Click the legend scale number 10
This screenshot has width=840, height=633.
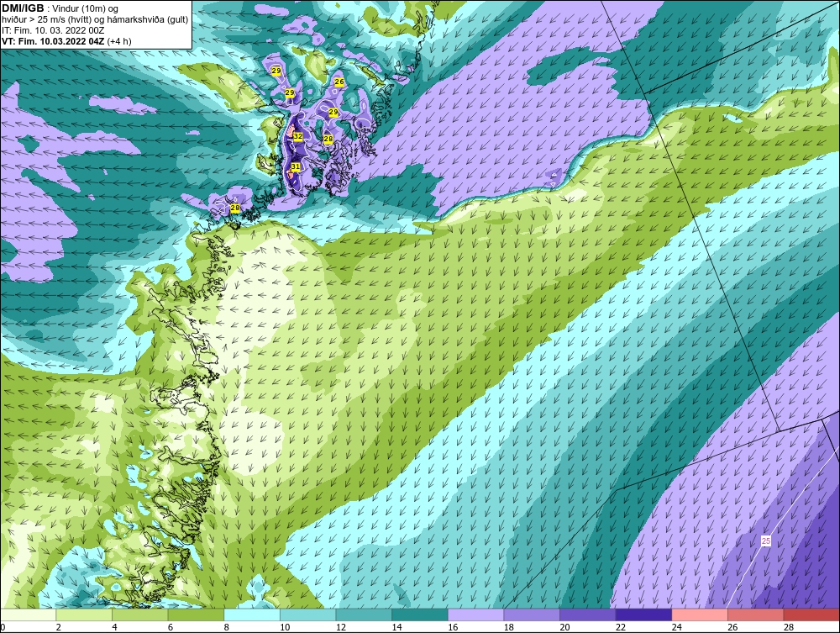coord(285,627)
